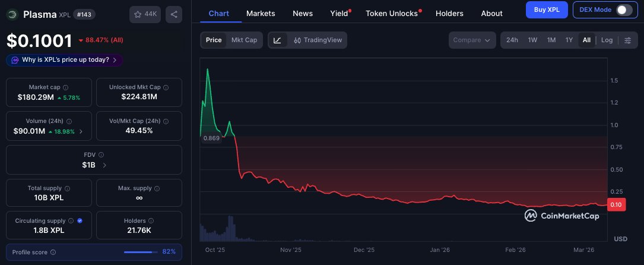644x265 pixels.
Task: Click Why is XPL's price up today
Action: (x=65, y=60)
